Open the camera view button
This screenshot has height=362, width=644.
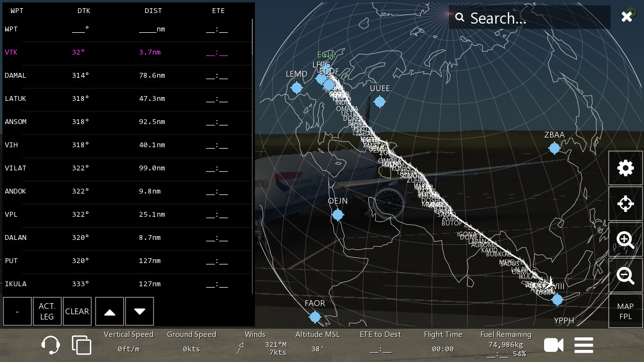click(x=554, y=345)
